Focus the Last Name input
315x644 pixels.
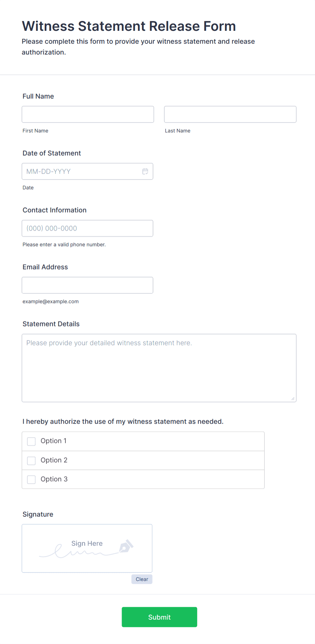[x=230, y=114]
